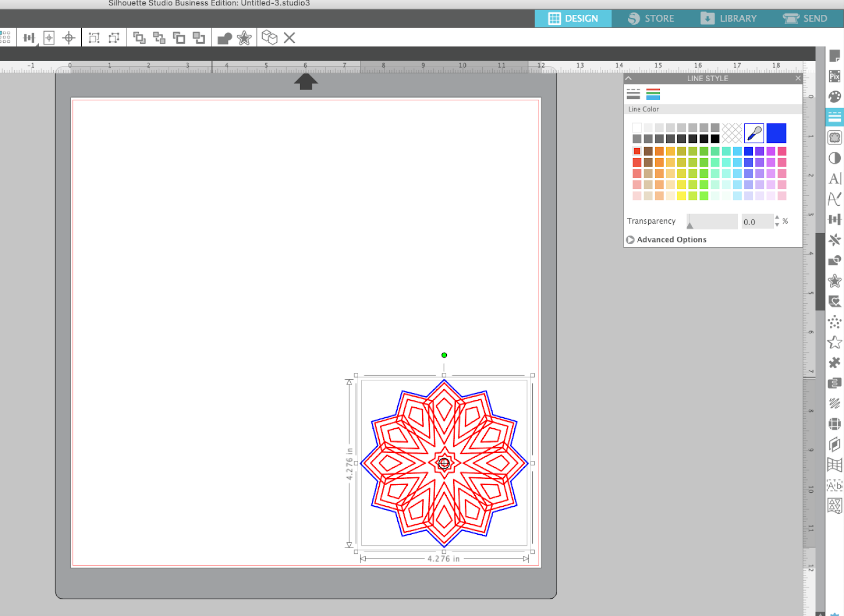Select the blue line color swatch
The height and width of the screenshot is (616, 844).
tap(776, 133)
